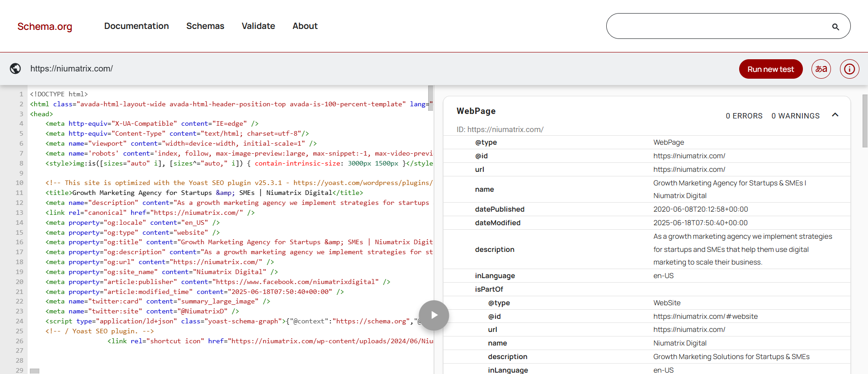Click the shortcut icon link on line 26
Viewport: 868px width, 374px height.
pos(270,341)
